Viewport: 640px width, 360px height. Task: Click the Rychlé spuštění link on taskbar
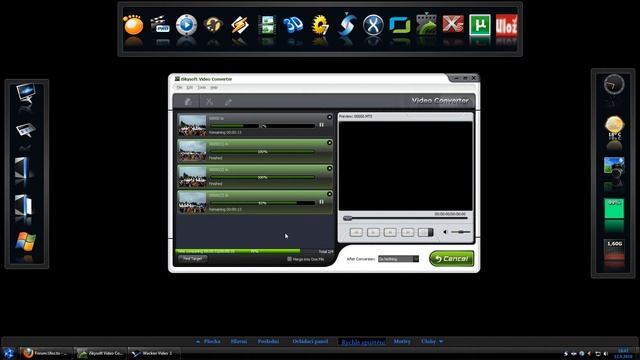coord(363,342)
